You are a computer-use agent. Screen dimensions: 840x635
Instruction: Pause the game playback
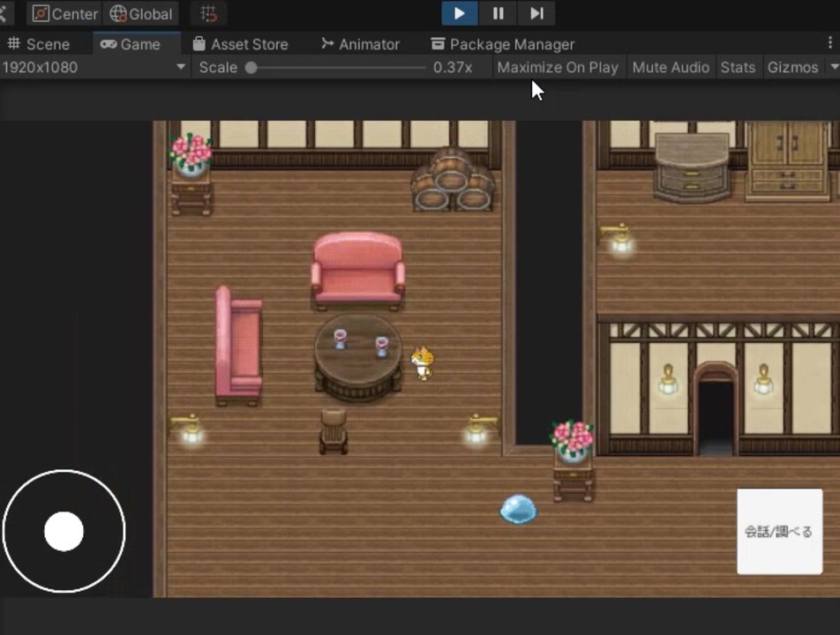coord(498,13)
